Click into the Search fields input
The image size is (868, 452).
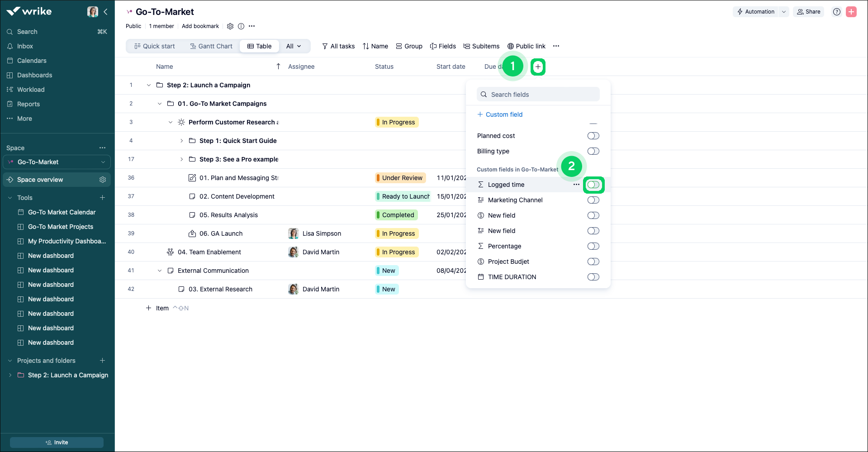point(538,95)
